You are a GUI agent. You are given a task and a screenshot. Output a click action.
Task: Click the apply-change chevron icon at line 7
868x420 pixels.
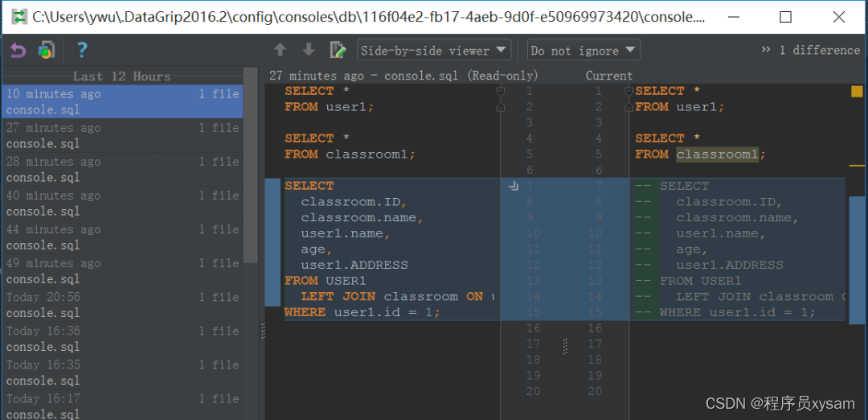513,187
